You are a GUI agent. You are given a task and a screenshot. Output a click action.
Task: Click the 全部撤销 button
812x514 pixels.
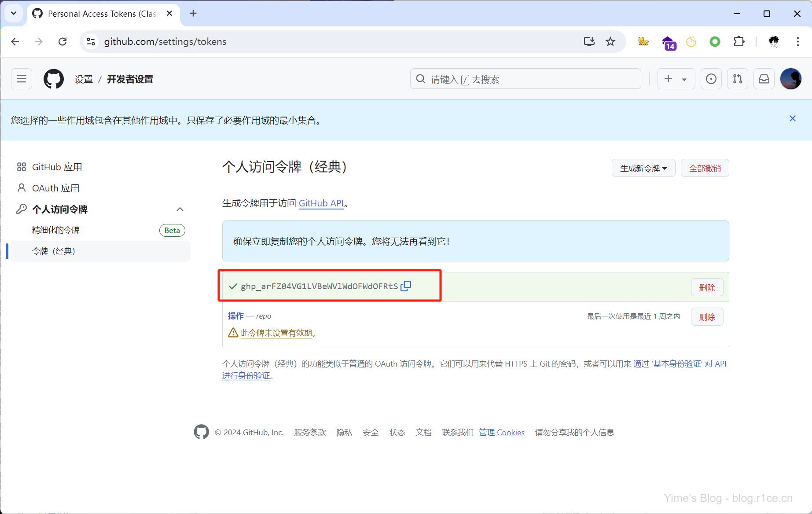pos(705,168)
